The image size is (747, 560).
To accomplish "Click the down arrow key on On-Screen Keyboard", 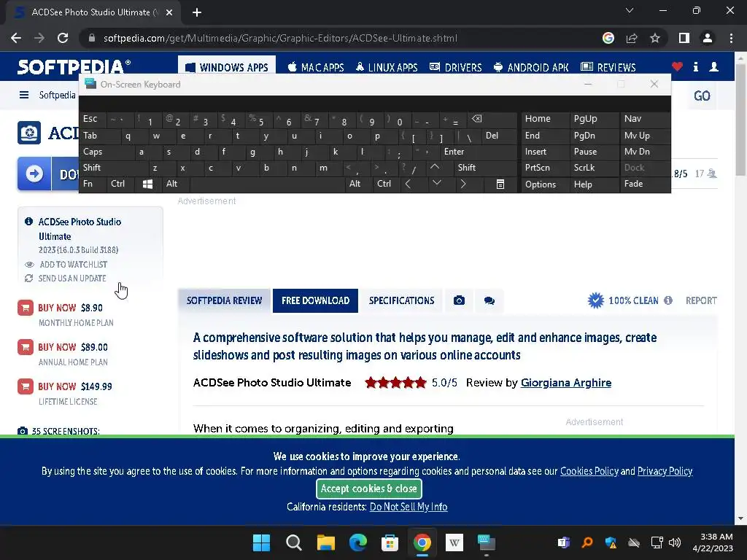I will pos(437,183).
